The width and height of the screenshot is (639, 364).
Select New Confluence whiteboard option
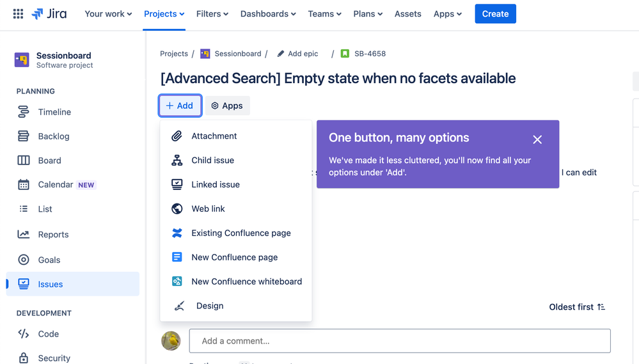(x=235, y=281)
